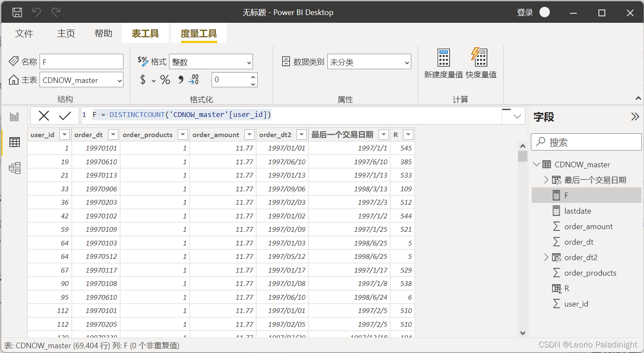Apply percentage format icon

[x=165, y=80]
